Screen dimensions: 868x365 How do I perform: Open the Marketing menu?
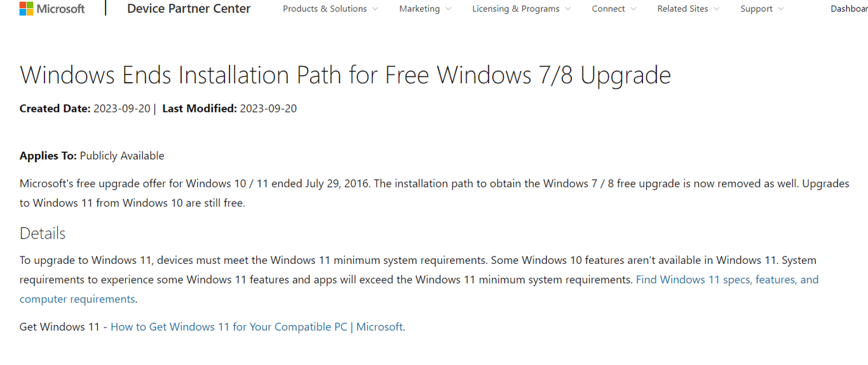(x=419, y=9)
